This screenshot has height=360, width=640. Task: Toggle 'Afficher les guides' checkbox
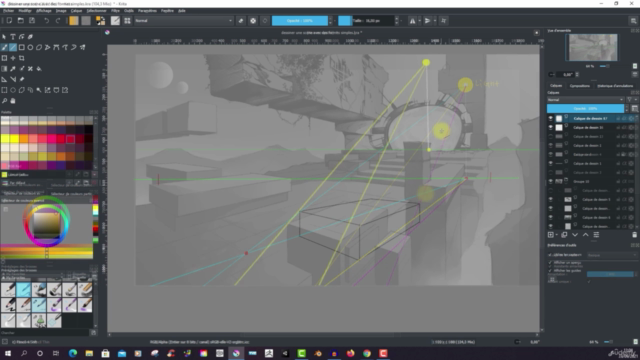(x=550, y=270)
